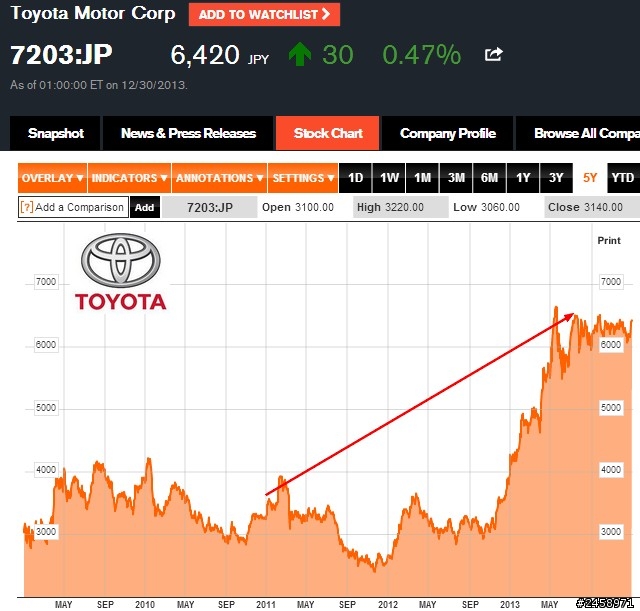640x611 pixels.
Task: Click the left 5000 price axis label
Action: point(46,408)
